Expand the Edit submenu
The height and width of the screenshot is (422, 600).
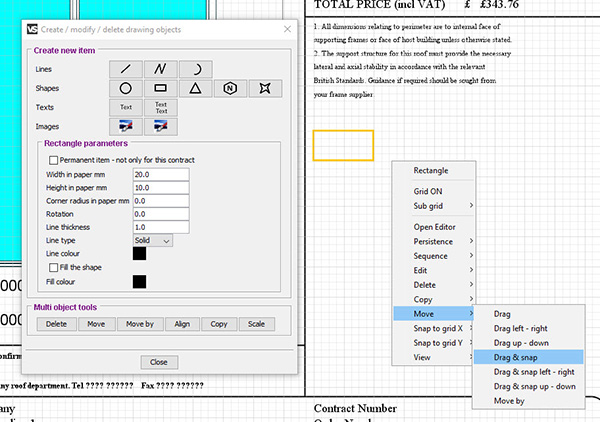pos(434,270)
